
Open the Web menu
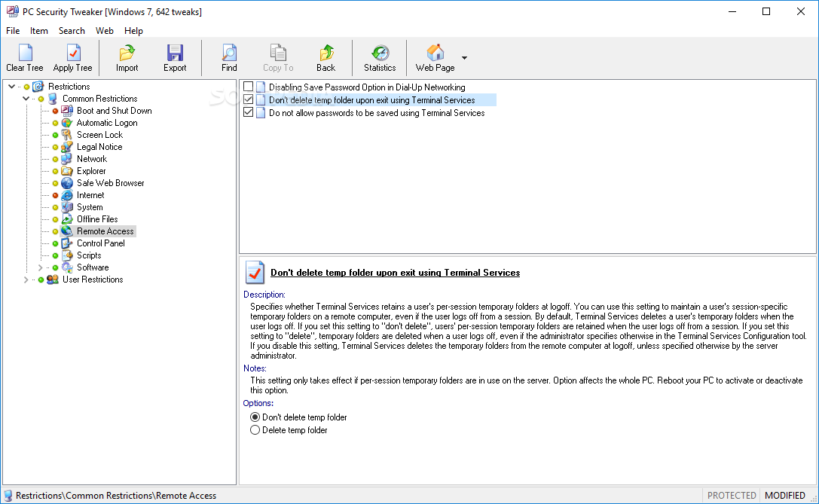click(x=105, y=31)
